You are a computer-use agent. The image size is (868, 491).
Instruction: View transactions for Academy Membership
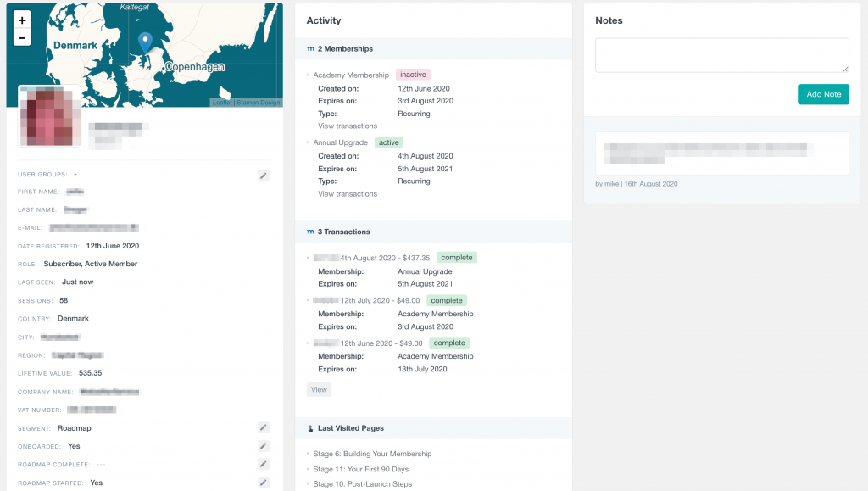(348, 126)
